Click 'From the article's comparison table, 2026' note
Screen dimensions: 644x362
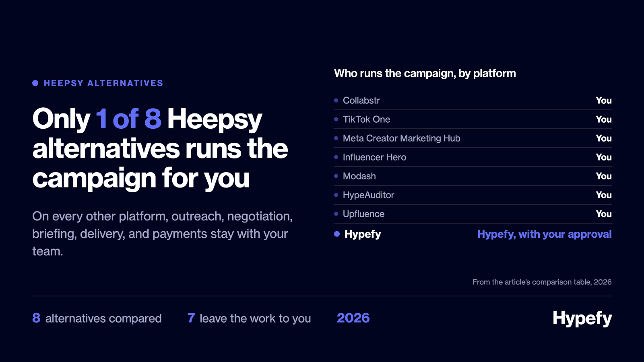tap(542, 282)
